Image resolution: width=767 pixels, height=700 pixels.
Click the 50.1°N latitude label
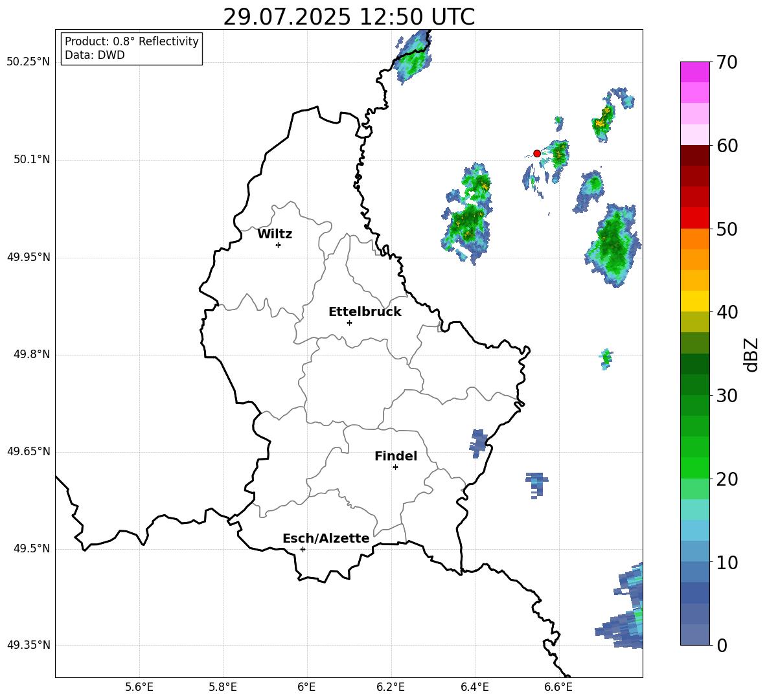click(32, 159)
